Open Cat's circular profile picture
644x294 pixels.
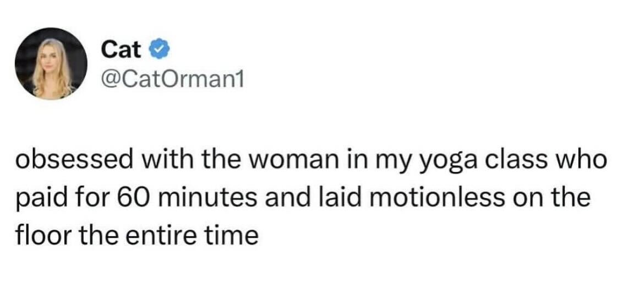pyautogui.click(x=51, y=64)
